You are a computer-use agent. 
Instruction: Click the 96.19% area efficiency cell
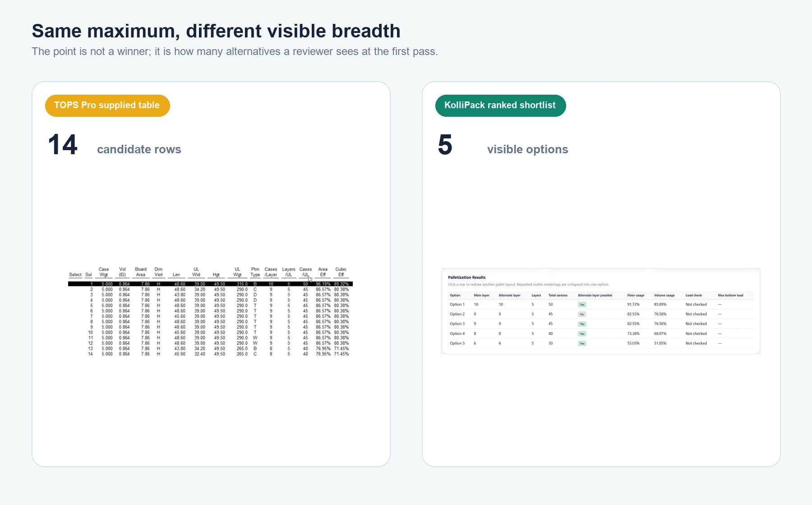[x=323, y=284]
